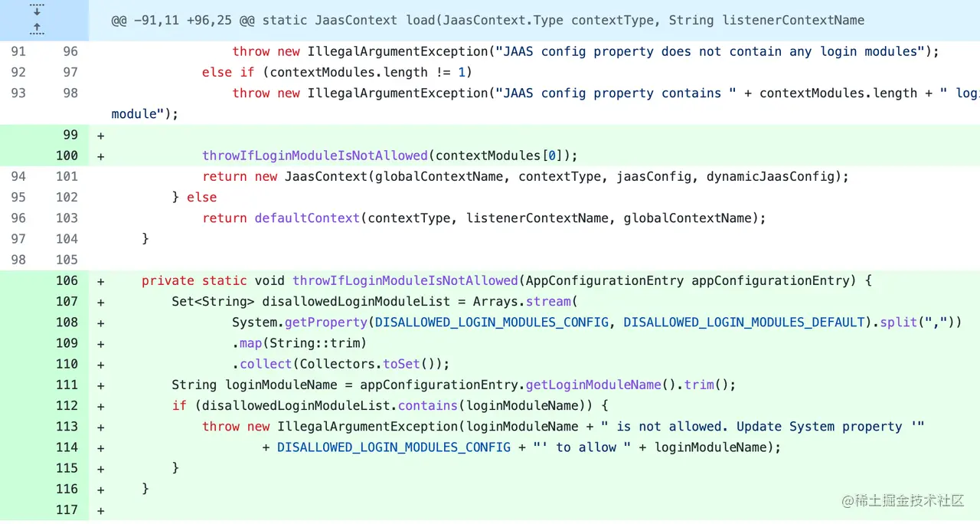The height and width of the screenshot is (524, 980).
Task: Select new line number 114
Action: pyautogui.click(x=67, y=447)
